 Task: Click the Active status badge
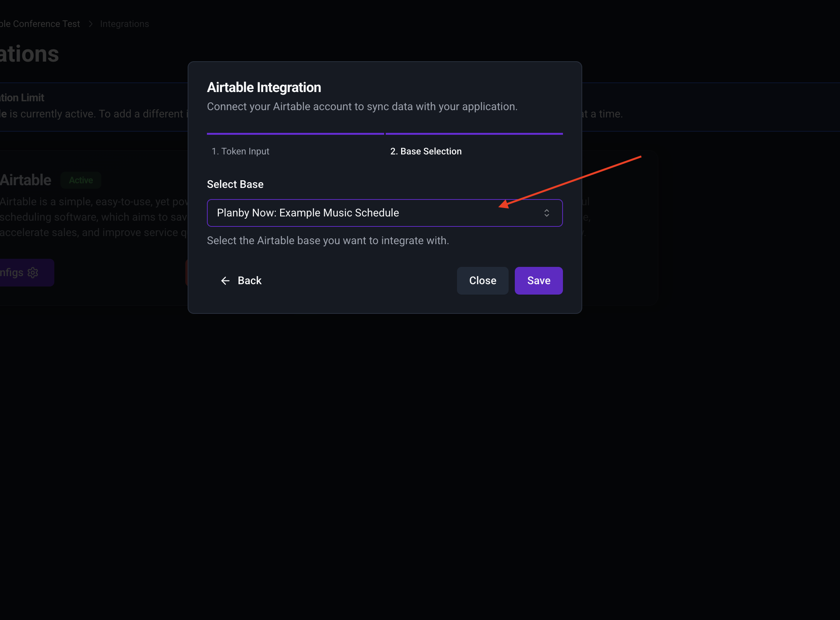[x=81, y=180]
